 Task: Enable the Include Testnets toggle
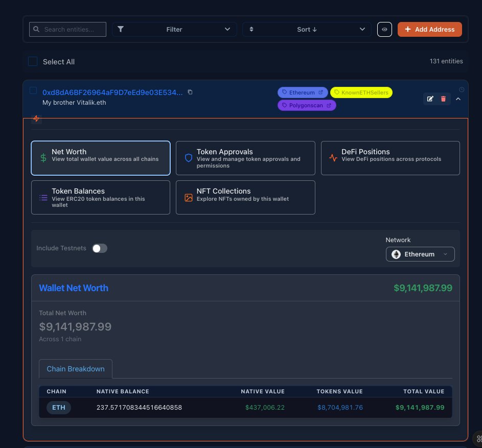pyautogui.click(x=100, y=248)
